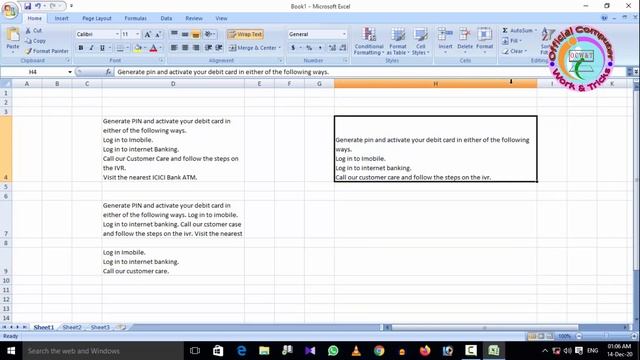Screen dimensions: 640x360
Task: Click Delete cells button
Action: coord(464,40)
